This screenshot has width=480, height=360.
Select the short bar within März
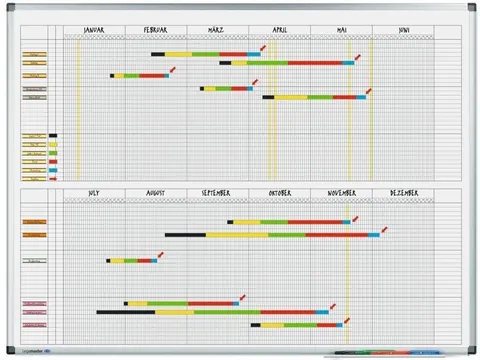[226, 89]
